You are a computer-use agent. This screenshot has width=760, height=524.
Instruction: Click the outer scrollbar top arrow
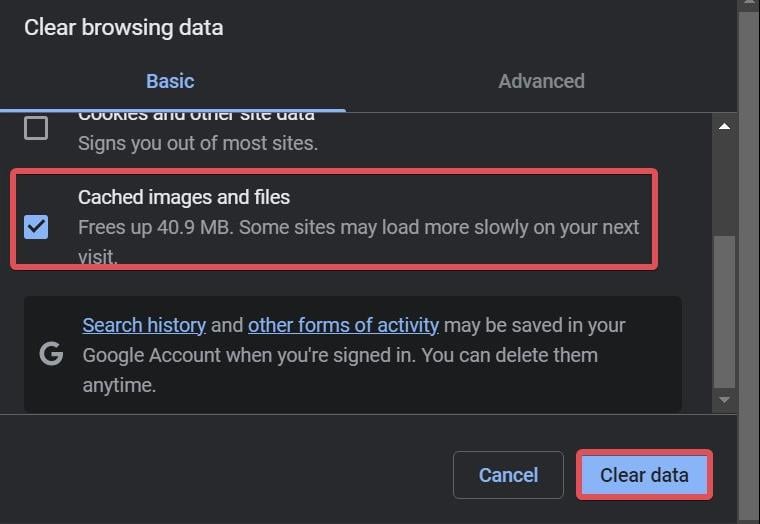pyautogui.click(x=749, y=4)
